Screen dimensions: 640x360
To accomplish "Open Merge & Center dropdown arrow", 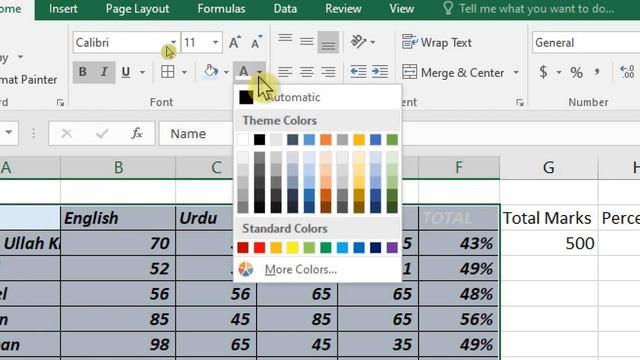I will [516, 73].
